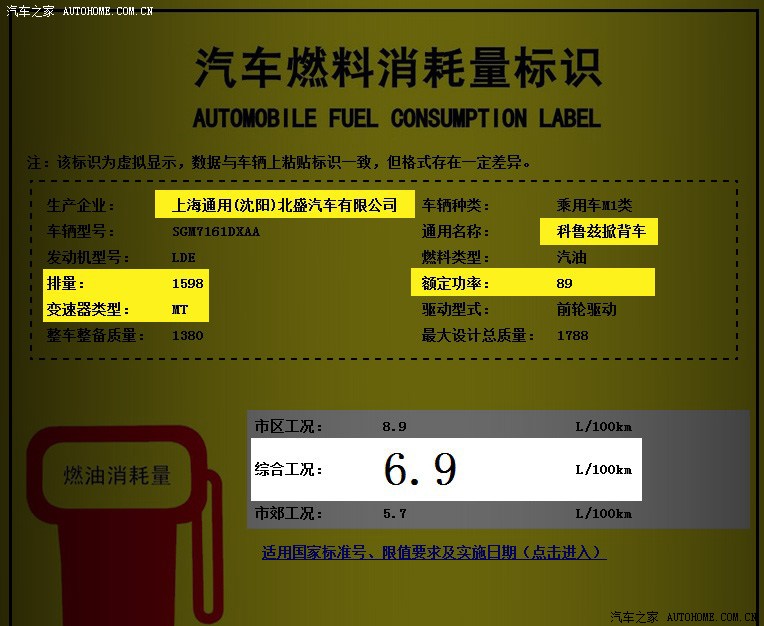Click the 综合工况 label

pos(288,470)
